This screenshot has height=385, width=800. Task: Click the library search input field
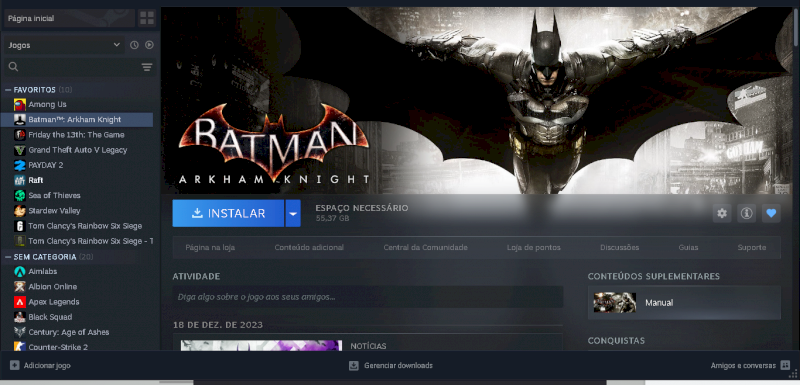coord(79,67)
